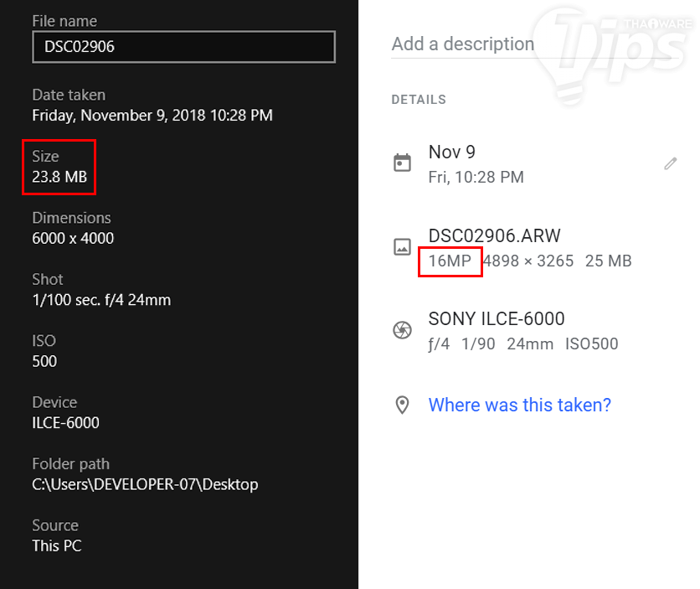
Task: Click the Date taken value text
Action: click(152, 115)
